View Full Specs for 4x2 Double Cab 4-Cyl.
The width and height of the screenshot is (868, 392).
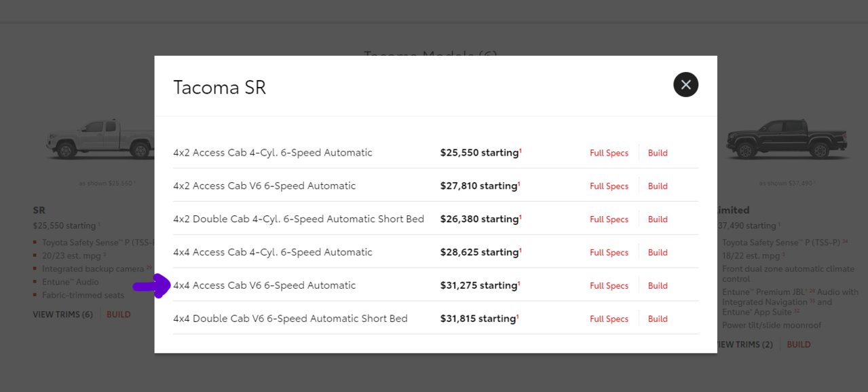tap(609, 219)
